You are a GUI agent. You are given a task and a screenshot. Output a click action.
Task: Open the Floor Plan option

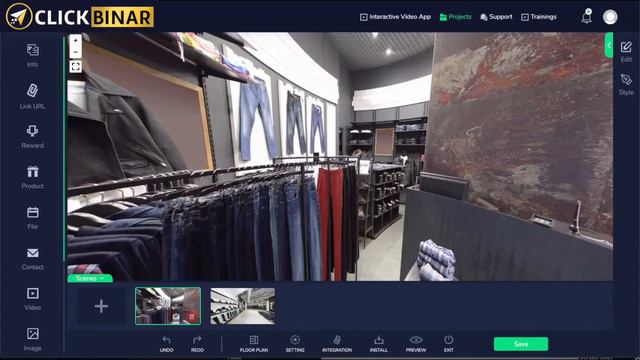(254, 344)
